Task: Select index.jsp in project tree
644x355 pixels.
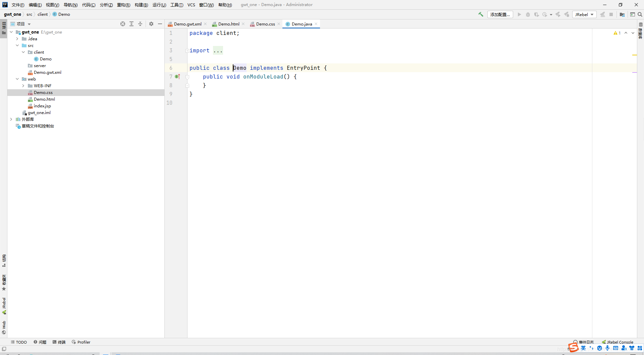Action: [x=42, y=106]
